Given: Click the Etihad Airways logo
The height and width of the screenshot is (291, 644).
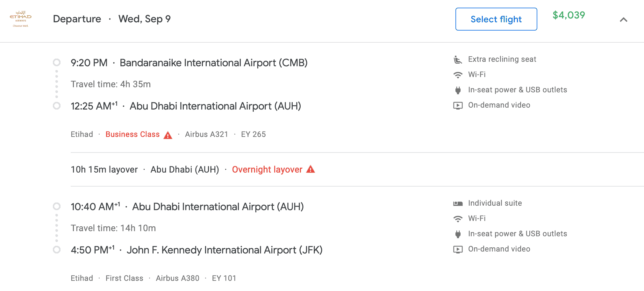Looking at the screenshot, I should pos(21,19).
